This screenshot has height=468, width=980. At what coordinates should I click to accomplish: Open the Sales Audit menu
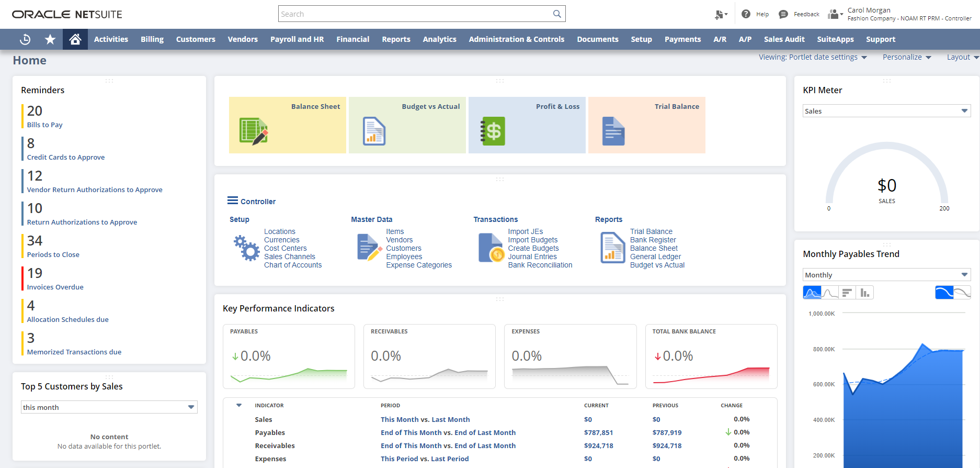pyautogui.click(x=784, y=39)
